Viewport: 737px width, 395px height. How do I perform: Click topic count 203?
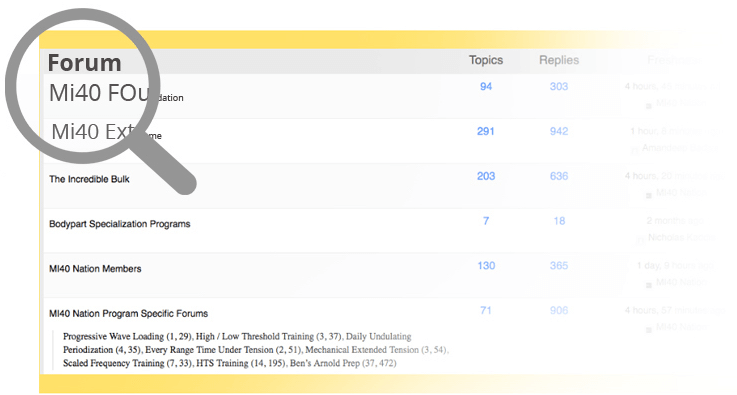click(x=486, y=176)
